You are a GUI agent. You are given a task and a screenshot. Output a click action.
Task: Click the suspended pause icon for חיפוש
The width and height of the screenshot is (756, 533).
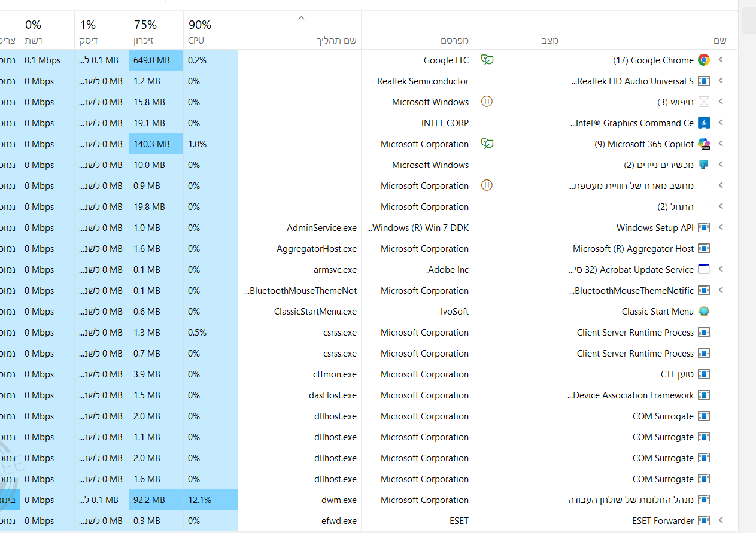click(487, 102)
